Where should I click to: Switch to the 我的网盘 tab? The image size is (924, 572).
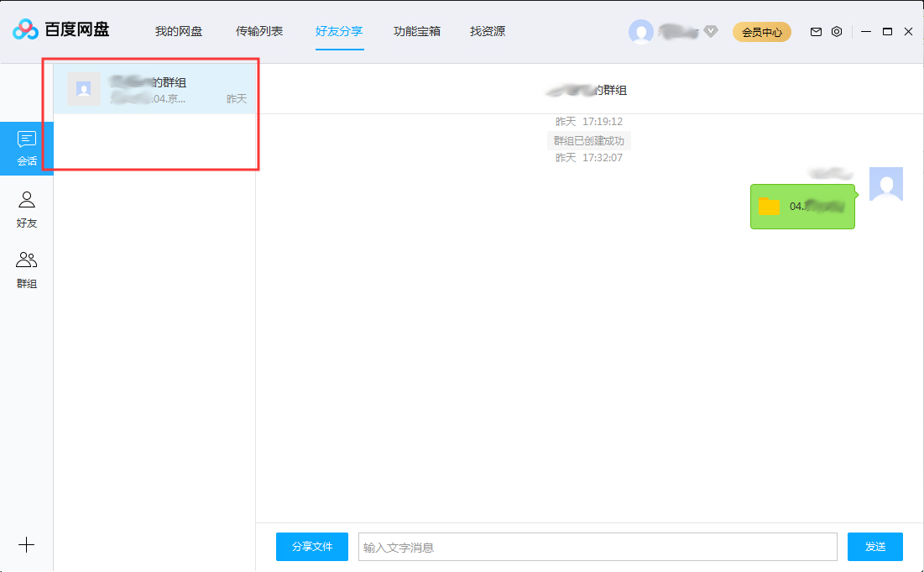pos(179,31)
